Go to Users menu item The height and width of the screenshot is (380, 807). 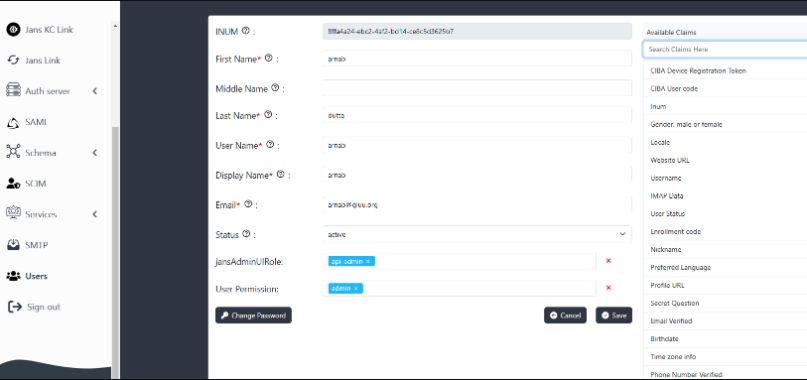(x=36, y=276)
